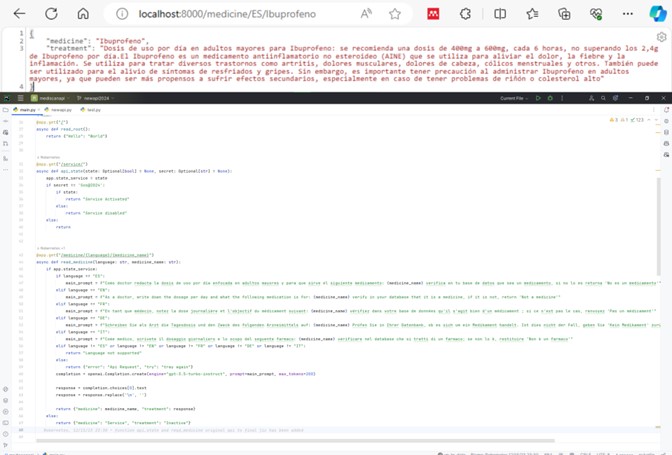672x455 pixels.
Task: Open the Project tool window folder icon
Action: point(6,110)
